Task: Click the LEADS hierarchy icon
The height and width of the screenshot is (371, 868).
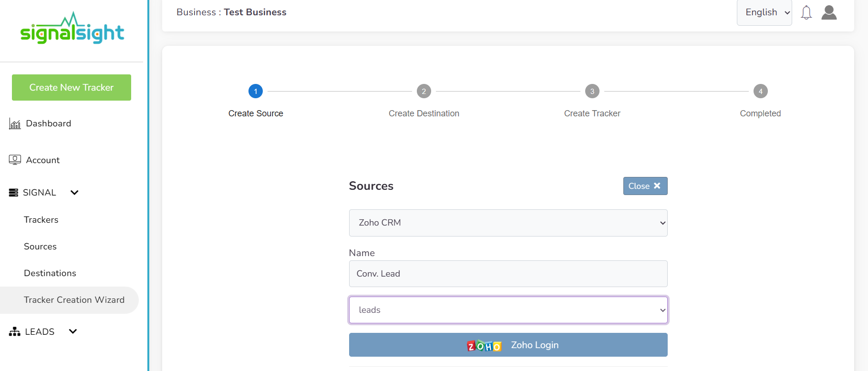Action: (15, 332)
